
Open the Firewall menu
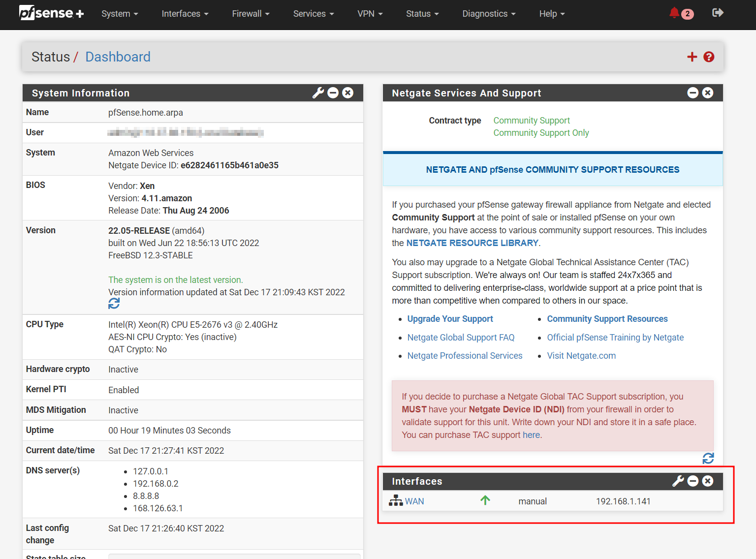pyautogui.click(x=251, y=14)
